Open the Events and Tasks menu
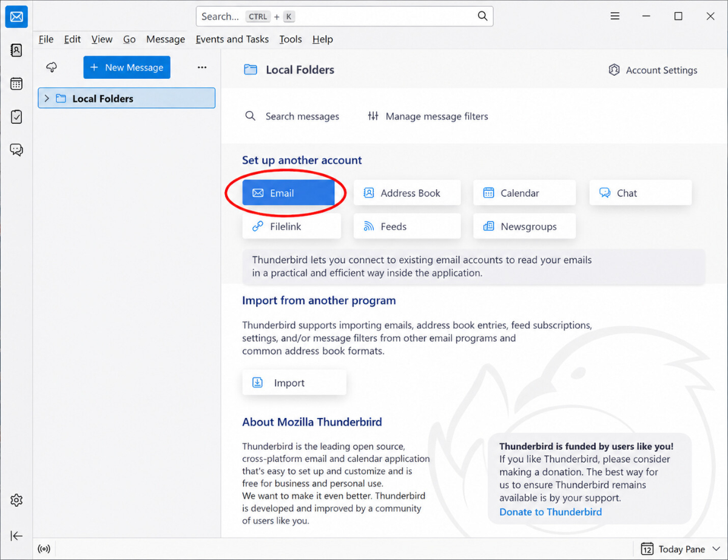 [x=232, y=39]
